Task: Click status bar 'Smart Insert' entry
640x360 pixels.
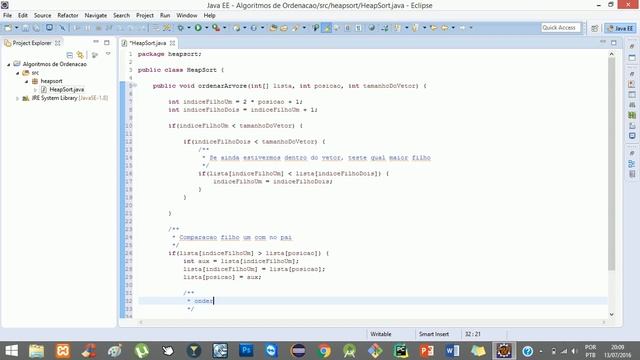Action: [x=433, y=334]
